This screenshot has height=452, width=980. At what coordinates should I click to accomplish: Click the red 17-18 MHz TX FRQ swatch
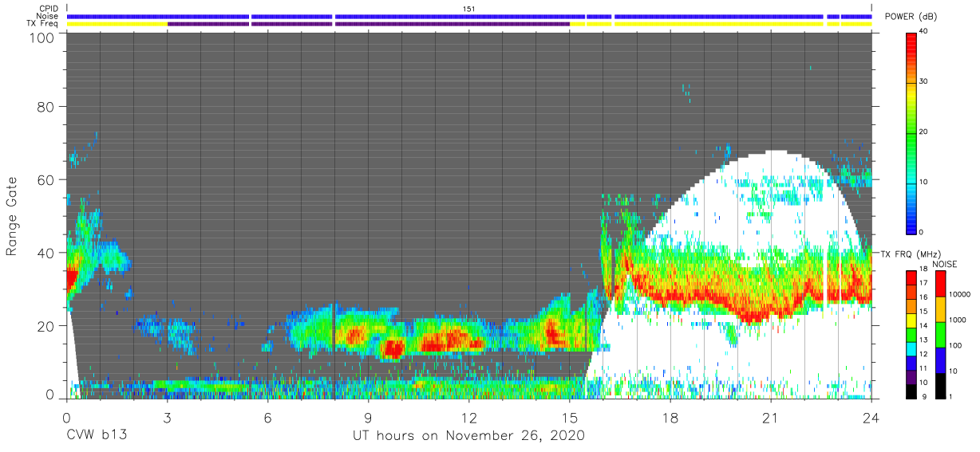point(911,277)
